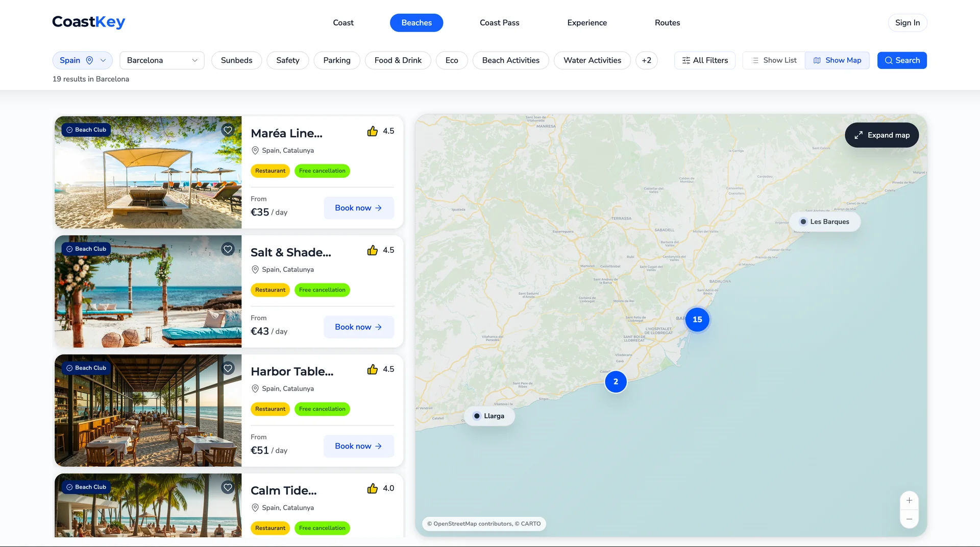Screen dimensions: 980x547
Task: Open the Harbor Table restaurant photo
Action: coord(148,410)
